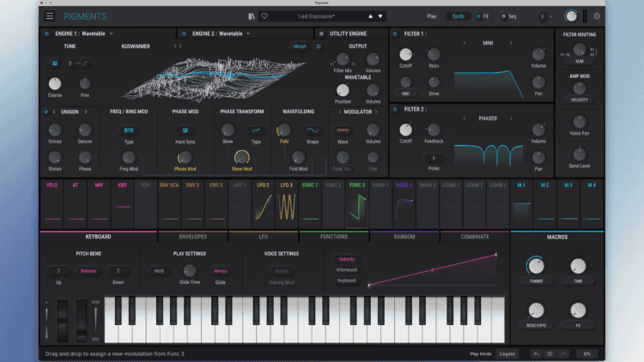This screenshot has height=362, width=644.
Task: Select the Velocity curve button
Action: click(346, 259)
